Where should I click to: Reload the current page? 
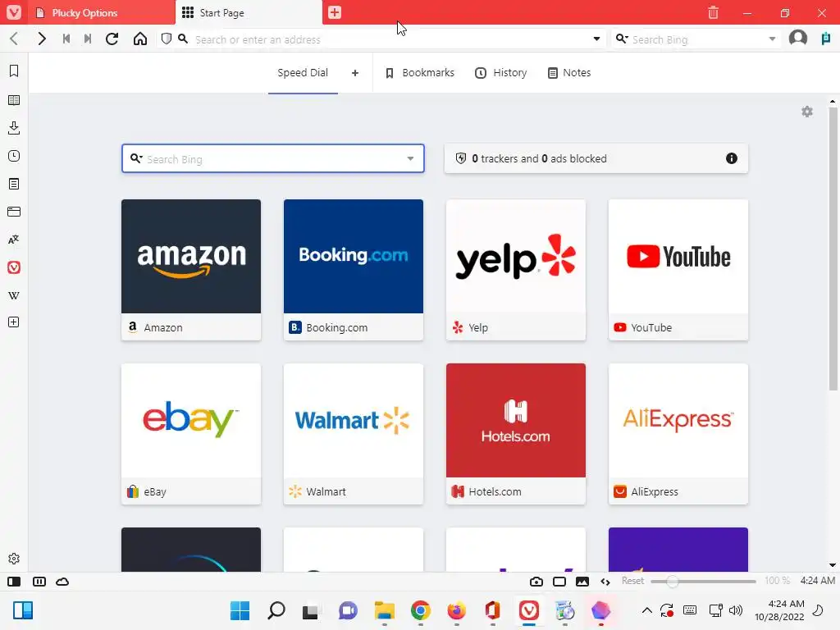112,39
